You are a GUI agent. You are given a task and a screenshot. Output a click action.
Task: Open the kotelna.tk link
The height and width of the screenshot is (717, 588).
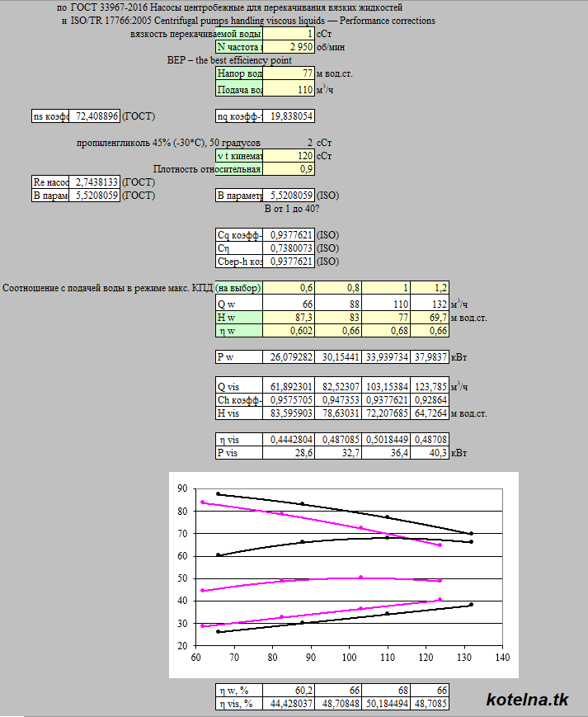coord(527,700)
